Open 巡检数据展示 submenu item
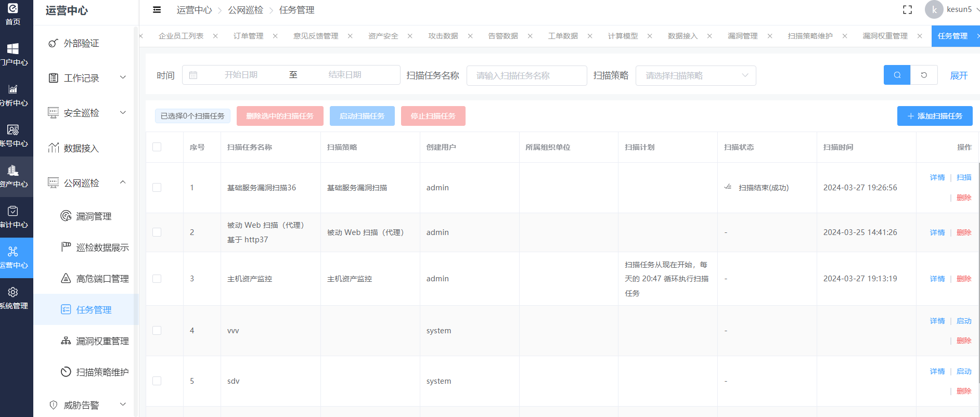This screenshot has height=417, width=980. point(102,247)
